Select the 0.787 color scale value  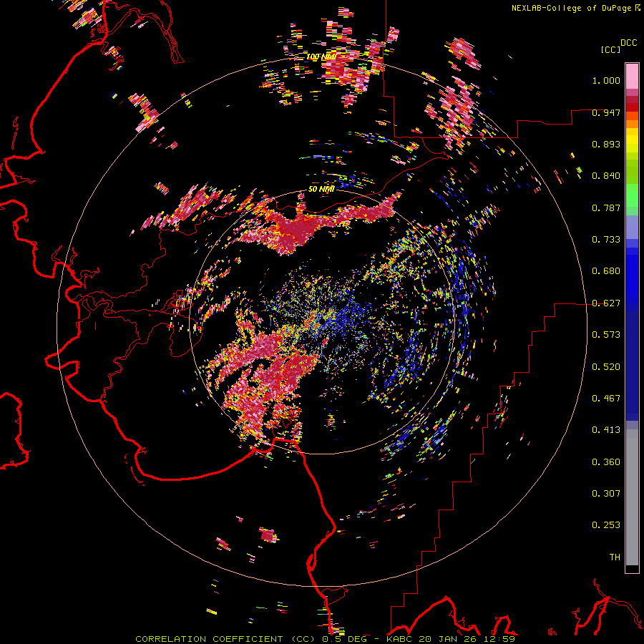[606, 208]
